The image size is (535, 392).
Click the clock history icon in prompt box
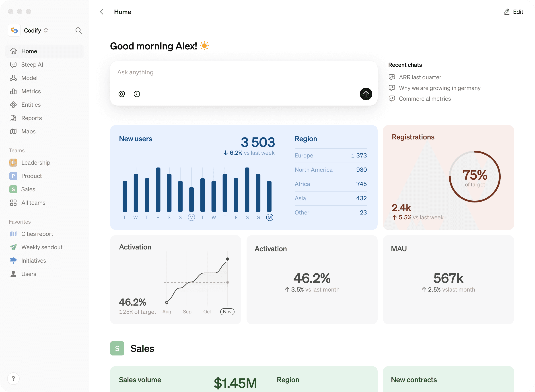(137, 94)
